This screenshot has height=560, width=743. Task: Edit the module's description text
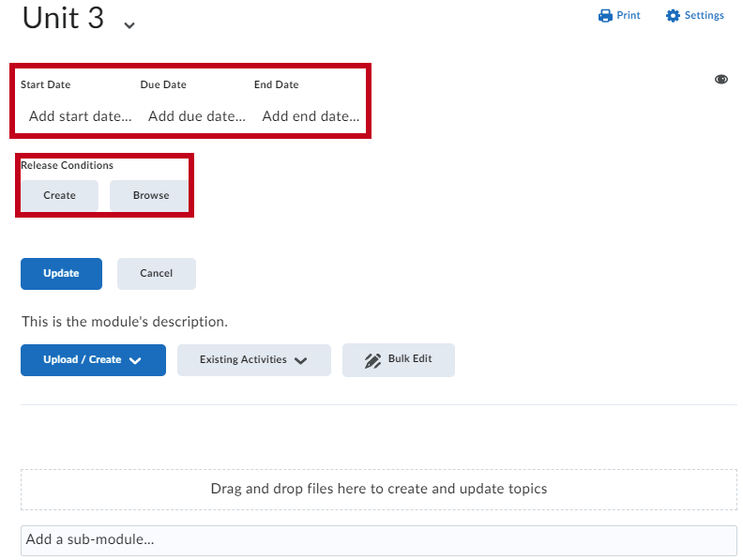pyautogui.click(x=125, y=322)
